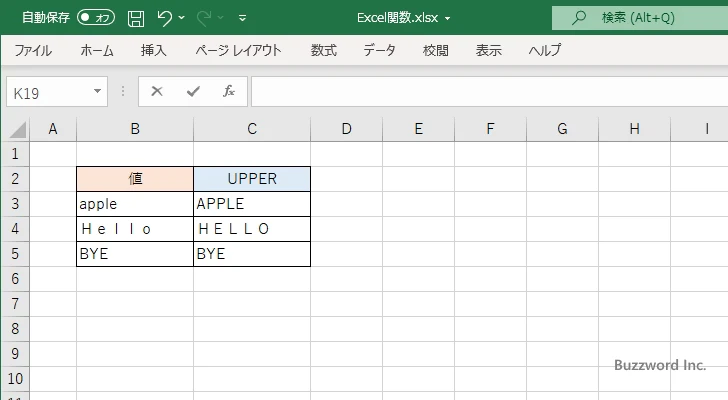Click the formula bar resize dots handle

[x=123, y=91]
